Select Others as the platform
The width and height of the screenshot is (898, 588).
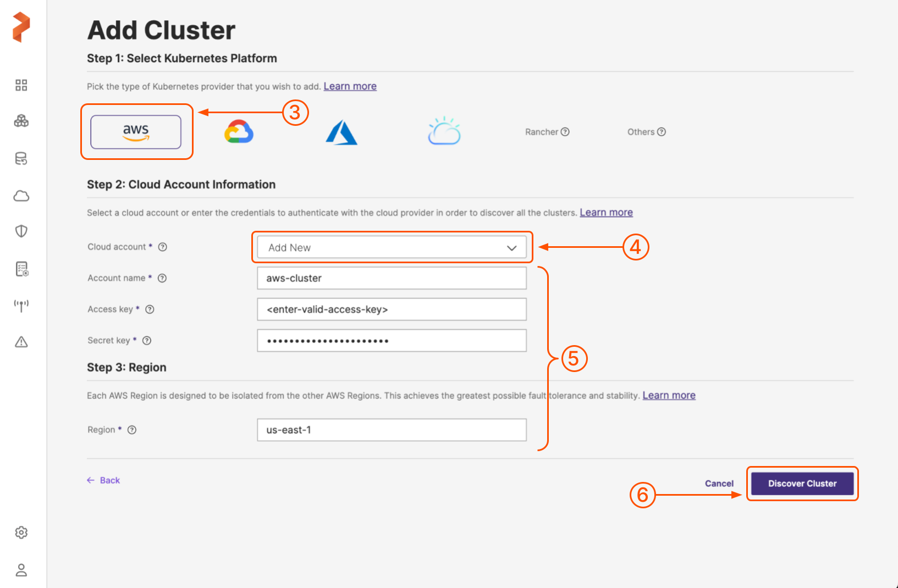coord(641,132)
